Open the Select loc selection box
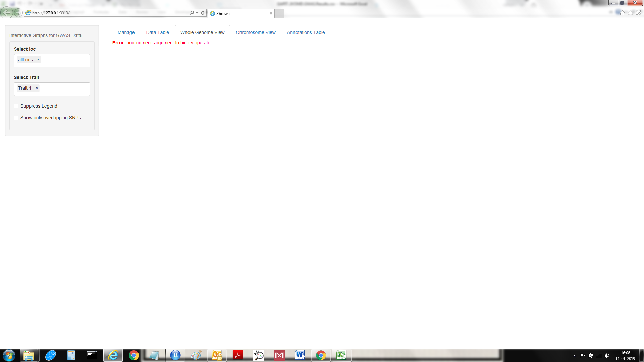 coord(65,61)
